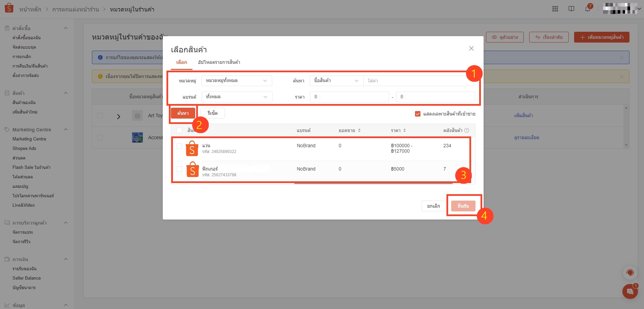Open สินค้าของฉัน in the sidebar
644x309 pixels.
[24, 102]
